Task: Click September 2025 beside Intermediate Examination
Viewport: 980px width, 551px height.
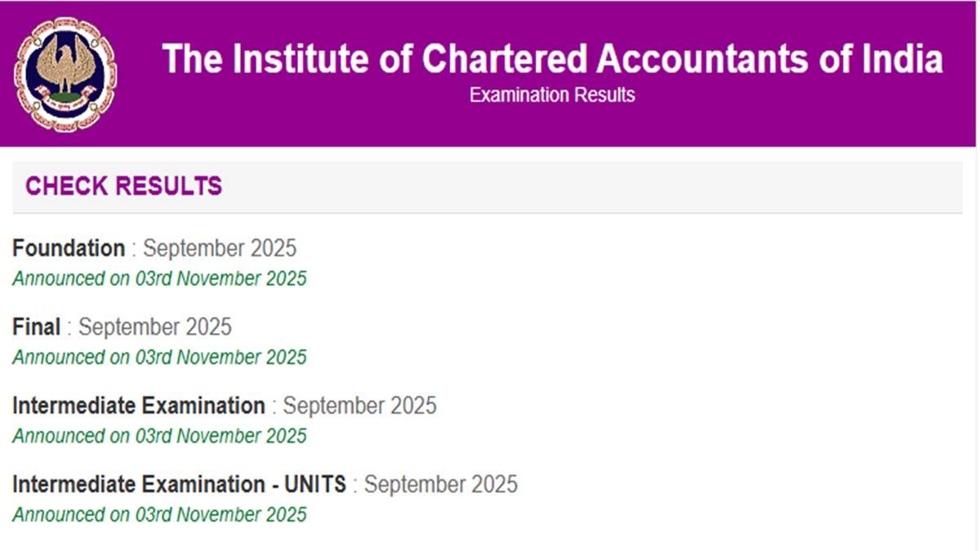Action: (x=359, y=406)
